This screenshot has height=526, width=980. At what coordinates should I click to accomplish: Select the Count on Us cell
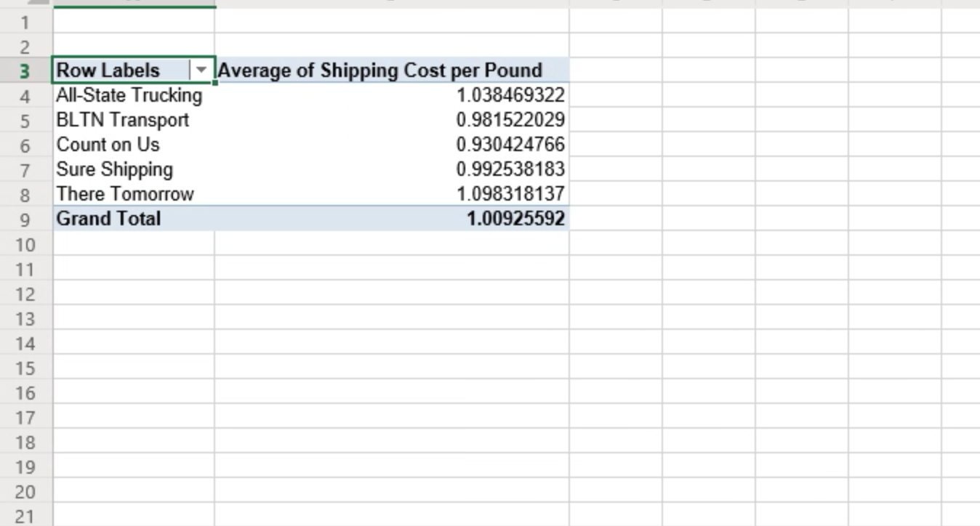134,145
